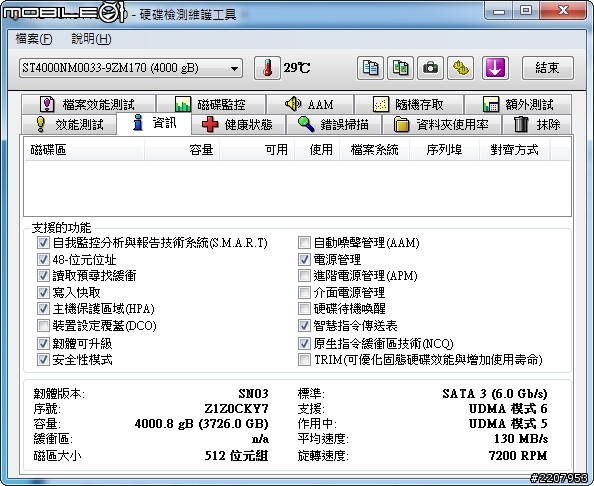The width and height of the screenshot is (594, 486).
Task: Open the 說明(H) menu
Action: point(91,39)
